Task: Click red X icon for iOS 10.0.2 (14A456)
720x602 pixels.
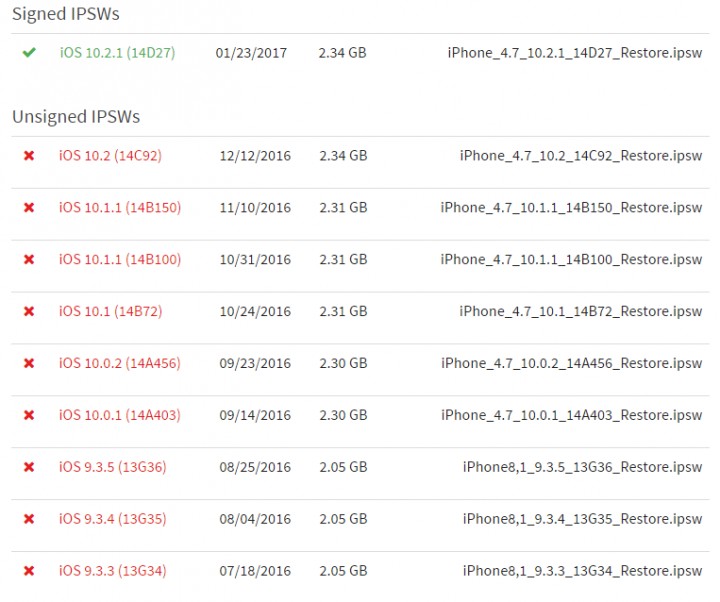Action: (x=29, y=364)
